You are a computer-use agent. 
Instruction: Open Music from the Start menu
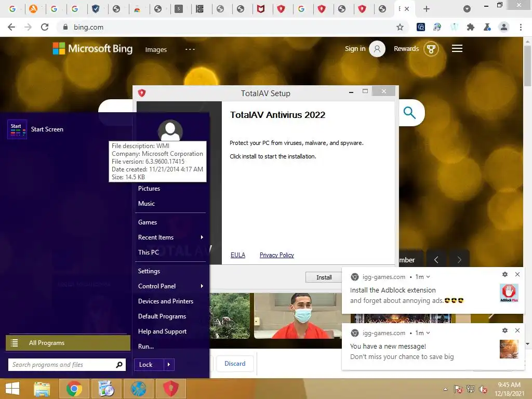click(146, 203)
